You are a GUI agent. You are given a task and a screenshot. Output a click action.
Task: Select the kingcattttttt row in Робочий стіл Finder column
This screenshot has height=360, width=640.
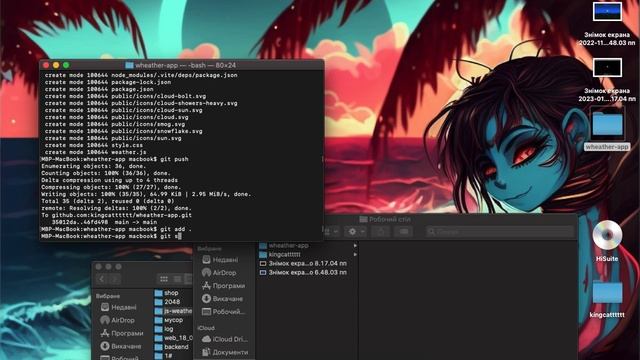pyautogui.click(x=308, y=254)
